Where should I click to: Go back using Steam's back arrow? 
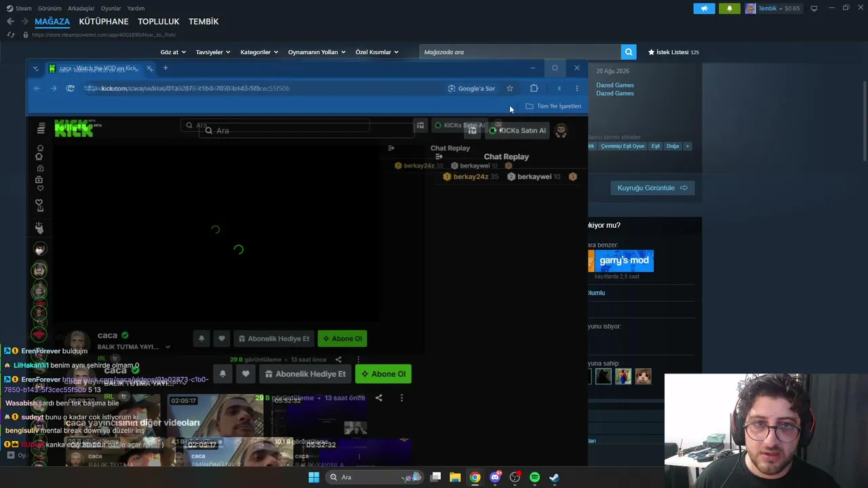tap(10, 22)
